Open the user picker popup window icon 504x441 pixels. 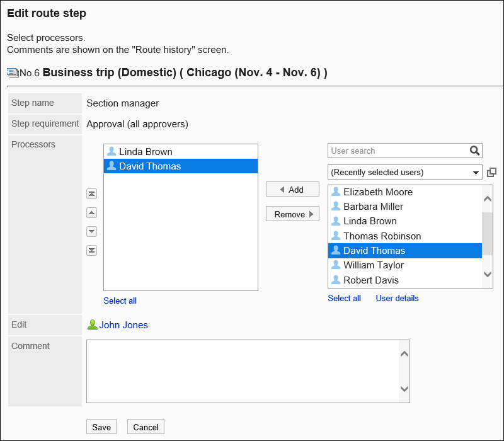click(x=491, y=172)
